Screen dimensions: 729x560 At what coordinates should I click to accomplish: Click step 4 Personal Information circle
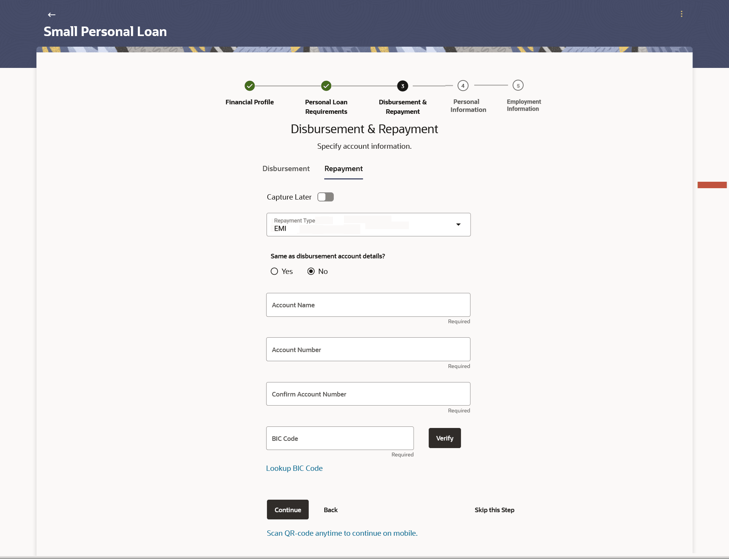(463, 86)
